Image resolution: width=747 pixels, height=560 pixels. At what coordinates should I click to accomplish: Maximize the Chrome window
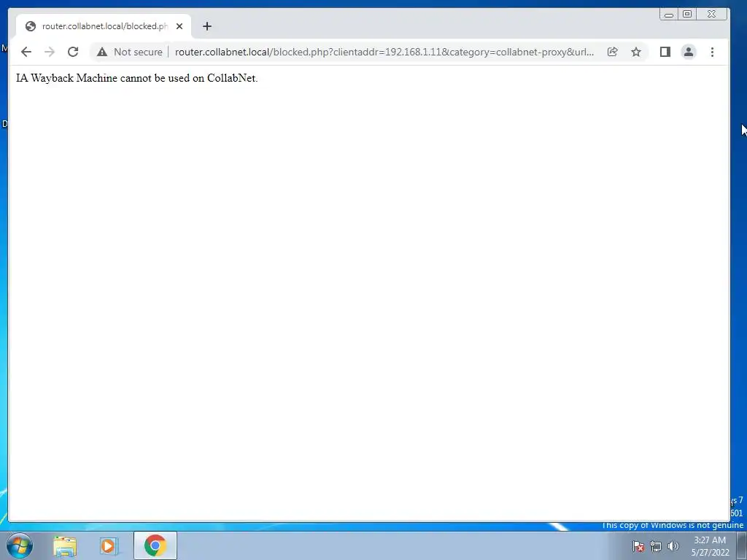click(x=687, y=15)
